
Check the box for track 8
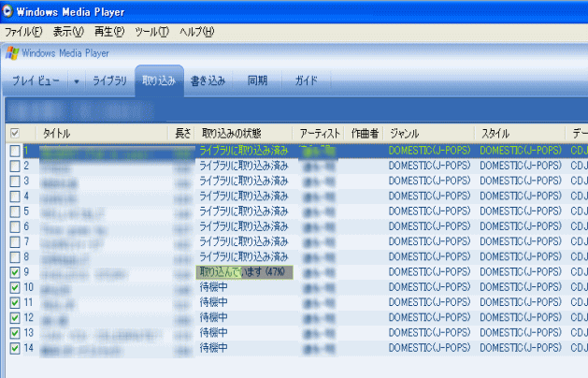[15, 257]
